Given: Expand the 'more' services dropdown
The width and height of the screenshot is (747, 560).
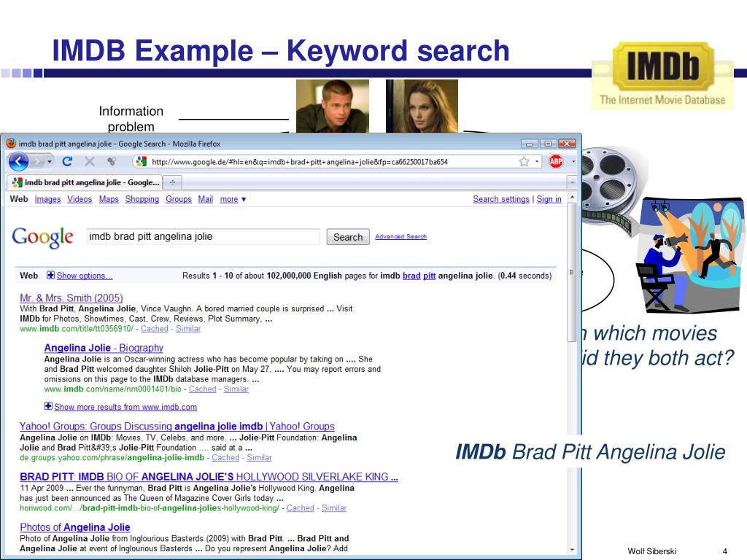Looking at the screenshot, I should pos(233,199).
